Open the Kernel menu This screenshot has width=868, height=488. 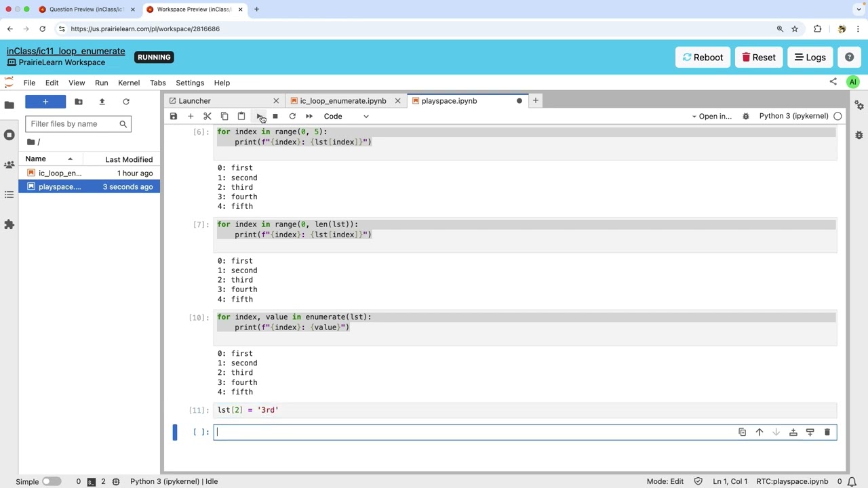click(x=129, y=83)
